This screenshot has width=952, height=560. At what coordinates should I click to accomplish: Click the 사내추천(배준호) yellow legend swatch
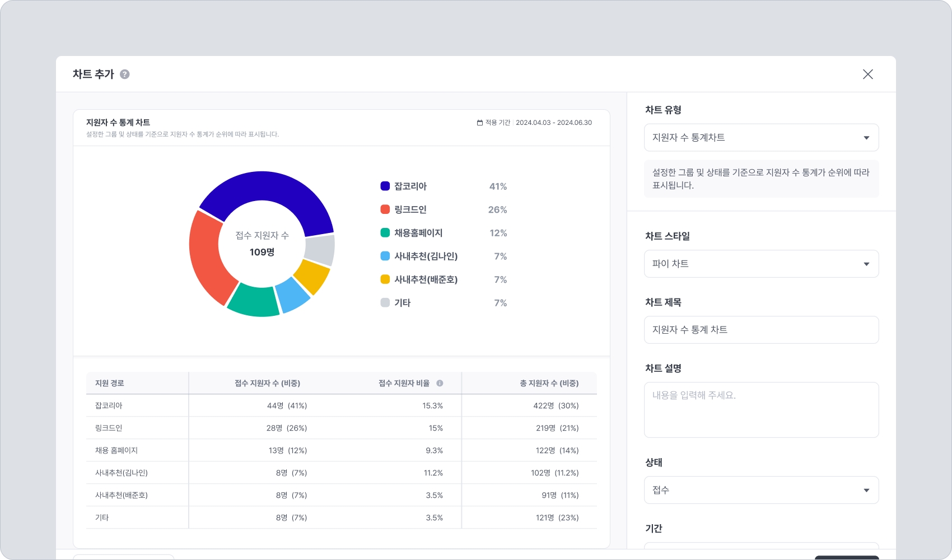click(385, 279)
